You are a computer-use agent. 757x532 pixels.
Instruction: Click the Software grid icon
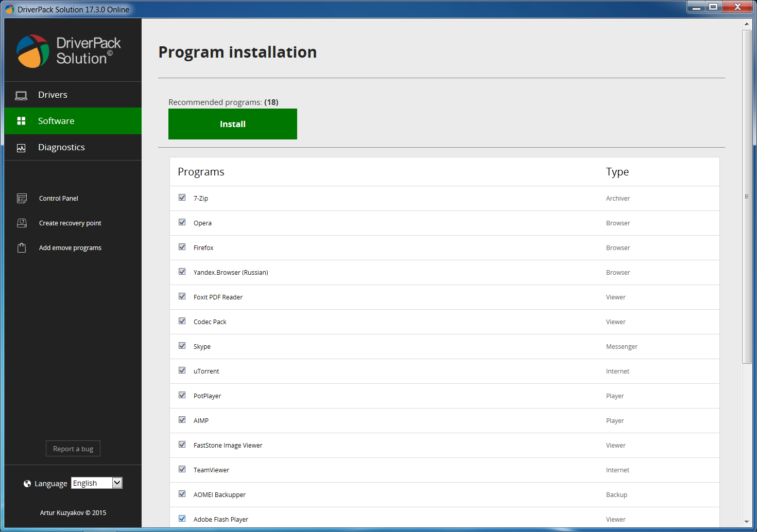point(21,120)
